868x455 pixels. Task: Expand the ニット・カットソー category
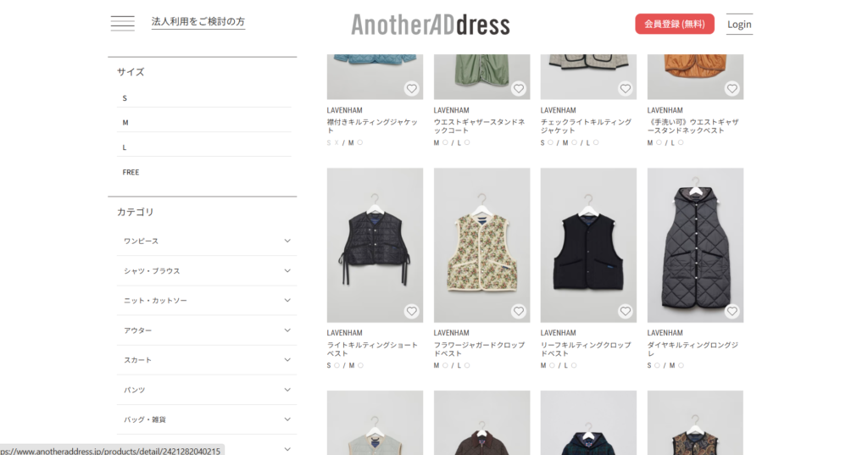click(x=207, y=301)
